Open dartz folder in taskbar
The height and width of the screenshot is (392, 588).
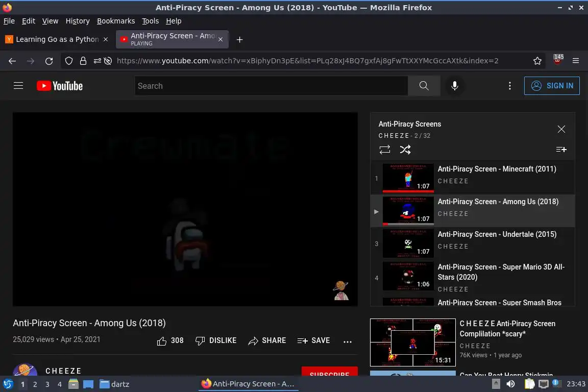point(114,384)
